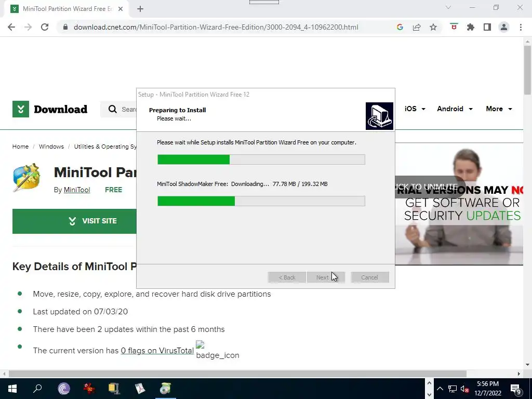Open the purple swirl taskbar app
532x399 pixels.
(64, 389)
